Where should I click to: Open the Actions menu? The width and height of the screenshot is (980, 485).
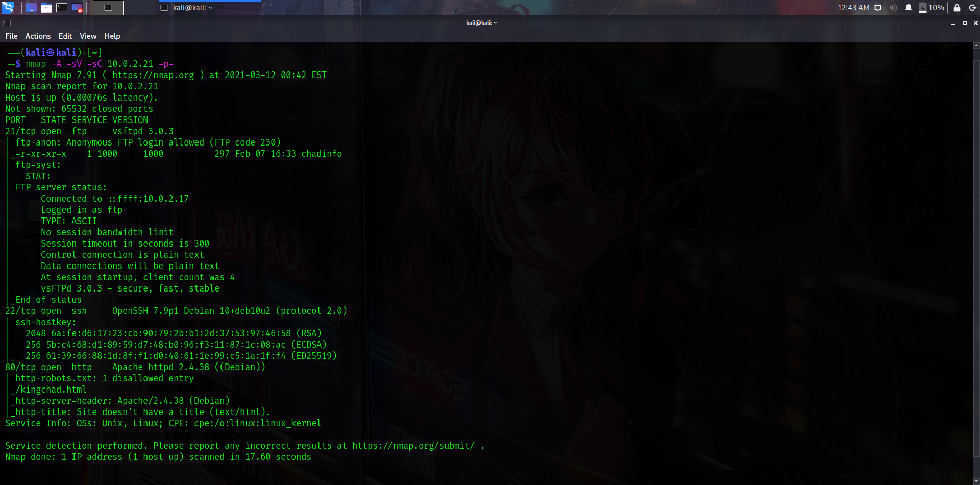pos(38,36)
